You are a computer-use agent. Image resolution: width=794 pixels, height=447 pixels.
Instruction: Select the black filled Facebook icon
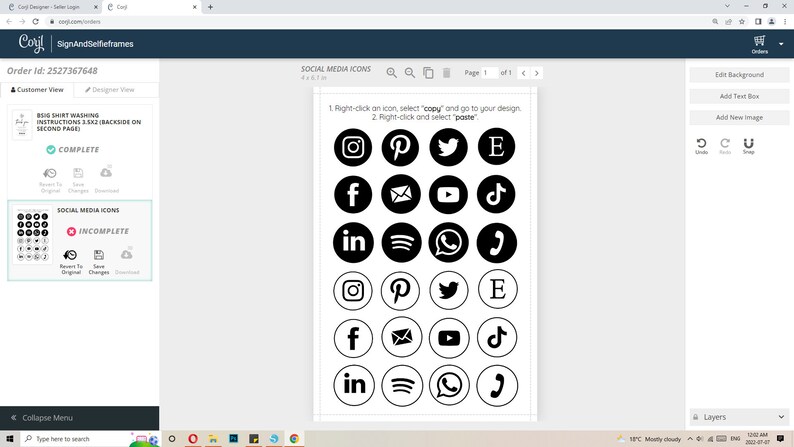click(x=353, y=194)
